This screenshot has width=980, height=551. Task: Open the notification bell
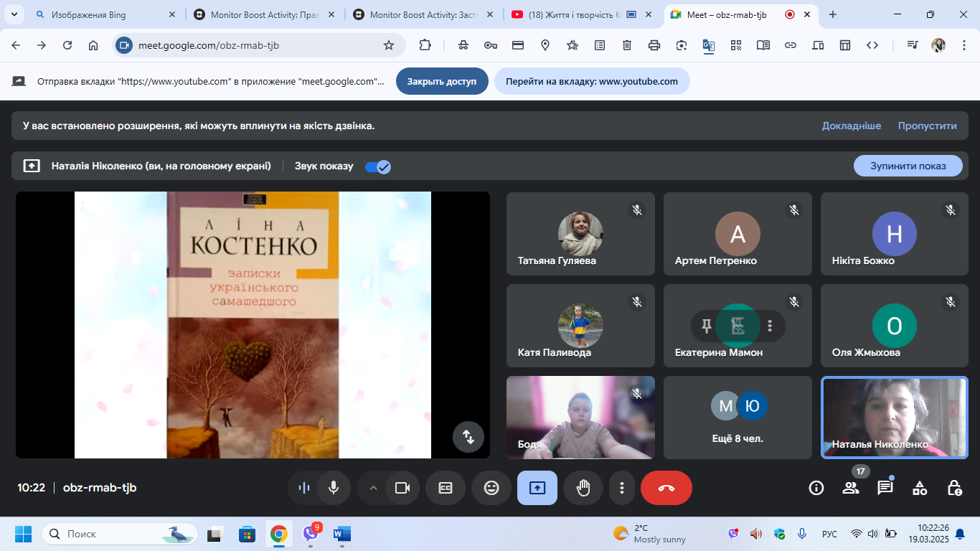960,534
